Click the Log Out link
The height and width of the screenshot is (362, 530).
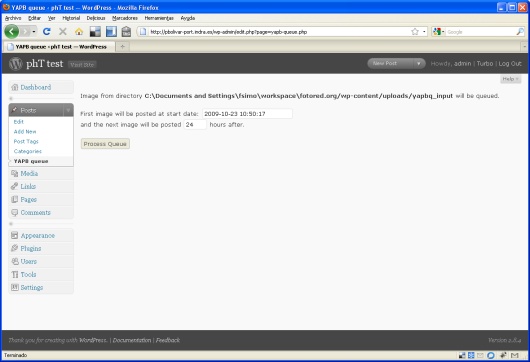(510, 64)
